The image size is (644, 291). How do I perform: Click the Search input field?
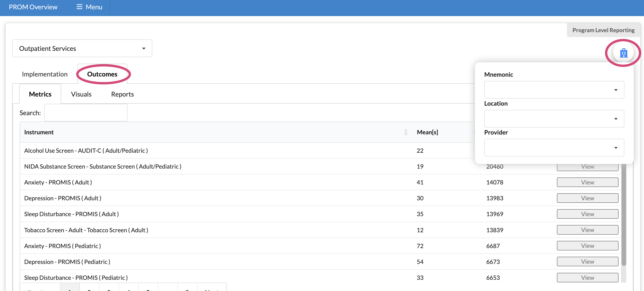pos(86,113)
